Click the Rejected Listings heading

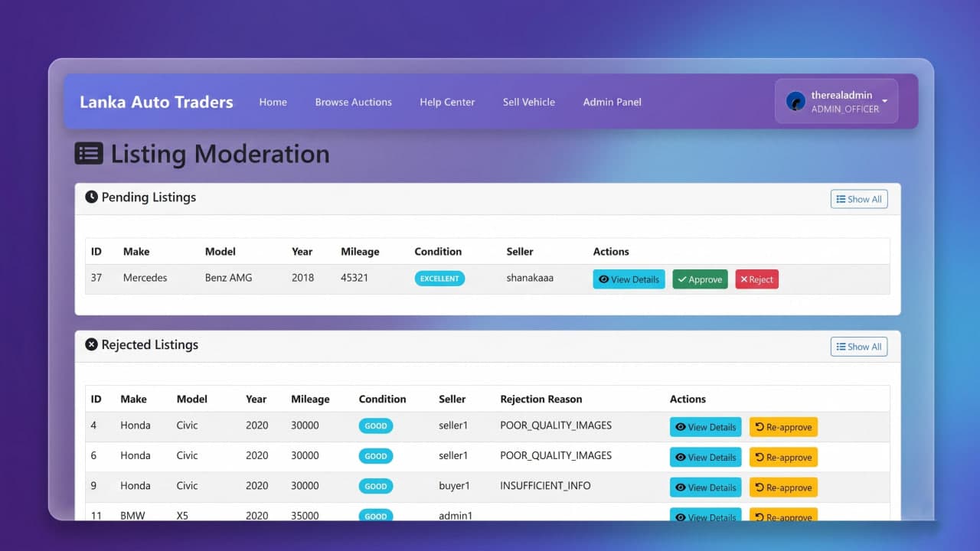tap(150, 344)
